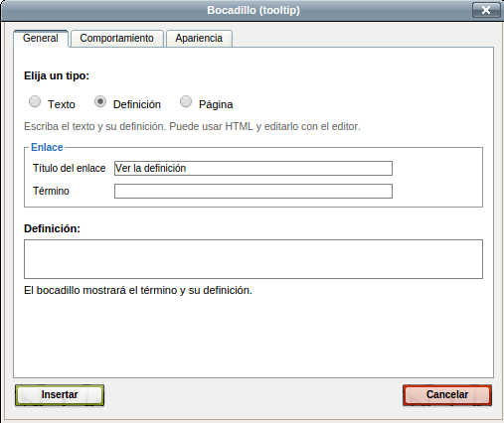Click the Texto type label
Viewport: 504px width, 423px height.
62,104
